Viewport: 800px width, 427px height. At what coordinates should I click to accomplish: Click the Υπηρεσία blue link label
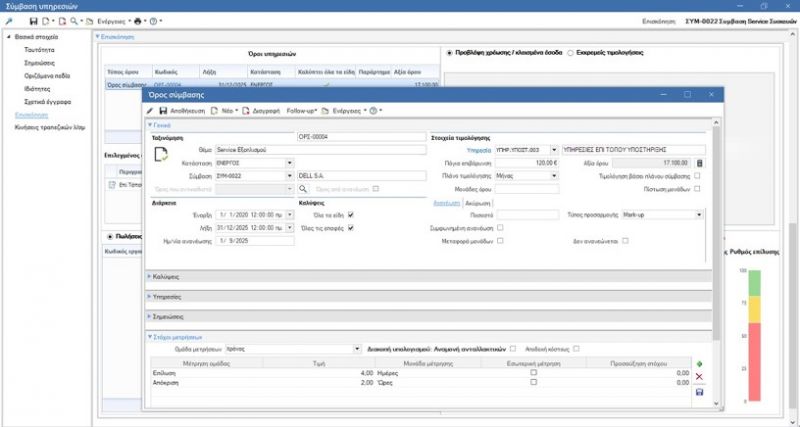(x=479, y=150)
